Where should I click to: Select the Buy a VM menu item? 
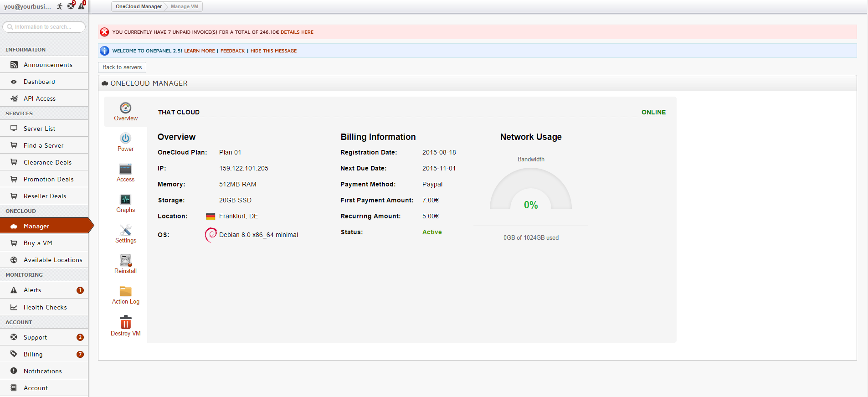click(x=38, y=243)
